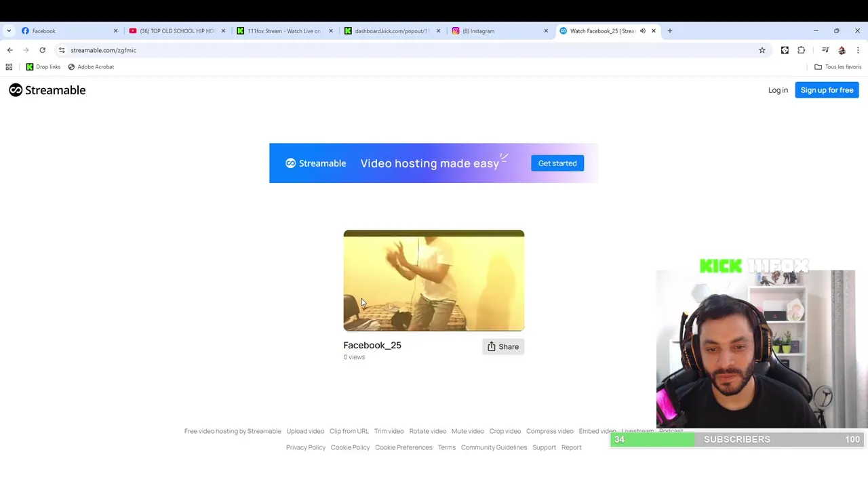Click the Streamable logo
This screenshot has width=868, height=488.
click(47, 90)
